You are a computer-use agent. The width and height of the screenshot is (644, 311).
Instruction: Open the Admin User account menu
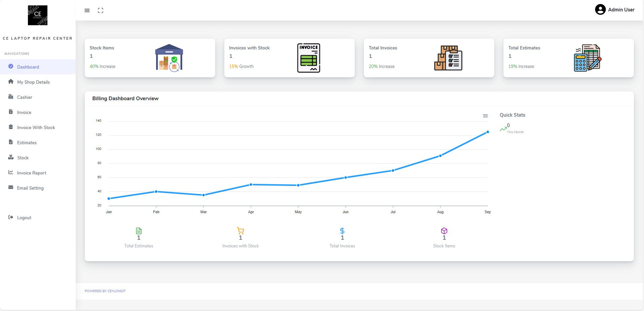point(615,9)
